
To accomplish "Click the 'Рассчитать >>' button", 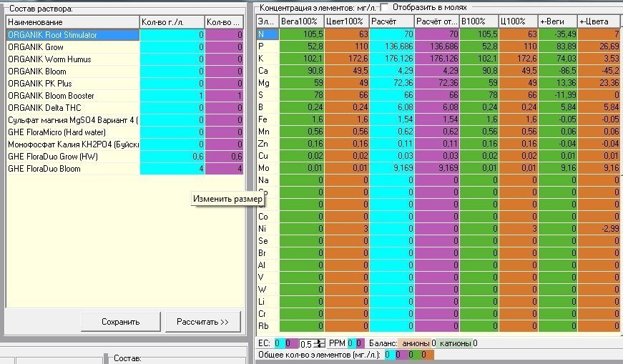I will click(202, 322).
